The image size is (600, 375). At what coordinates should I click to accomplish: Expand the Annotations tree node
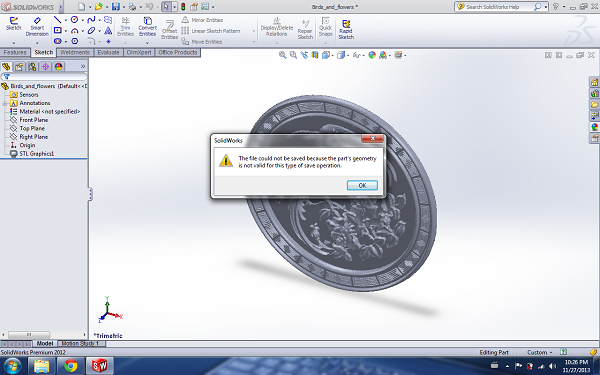tap(5, 103)
